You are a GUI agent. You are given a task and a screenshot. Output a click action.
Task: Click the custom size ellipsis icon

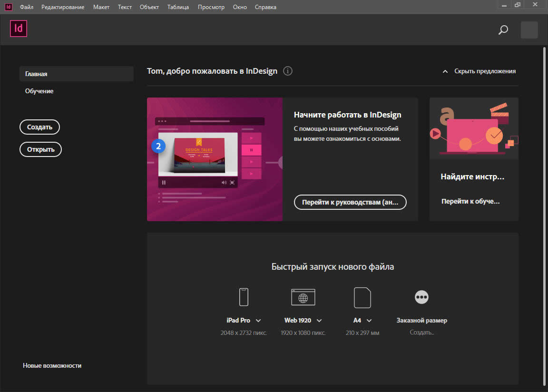point(421,297)
